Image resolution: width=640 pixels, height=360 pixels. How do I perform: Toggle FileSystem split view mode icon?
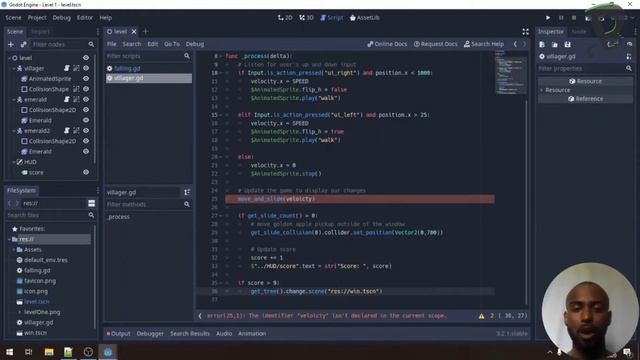[x=91, y=203]
